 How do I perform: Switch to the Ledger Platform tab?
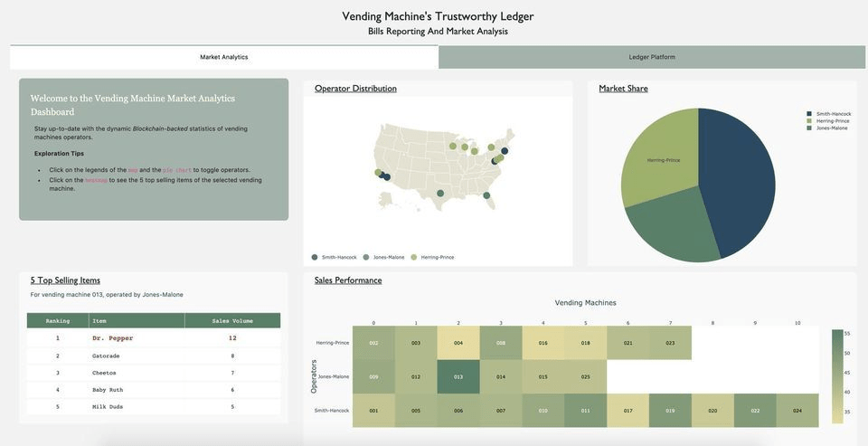652,57
